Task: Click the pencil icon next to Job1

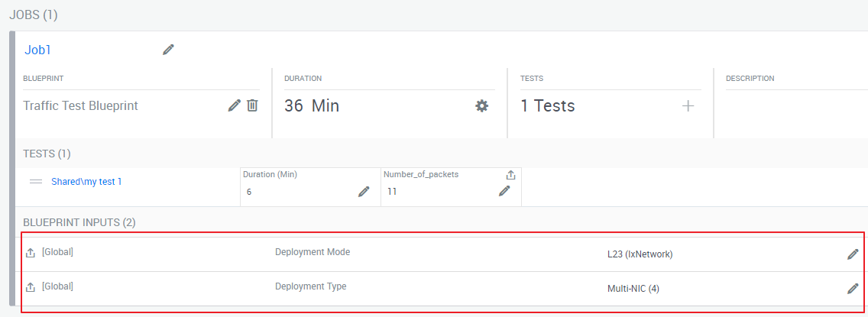Action: pyautogui.click(x=168, y=50)
